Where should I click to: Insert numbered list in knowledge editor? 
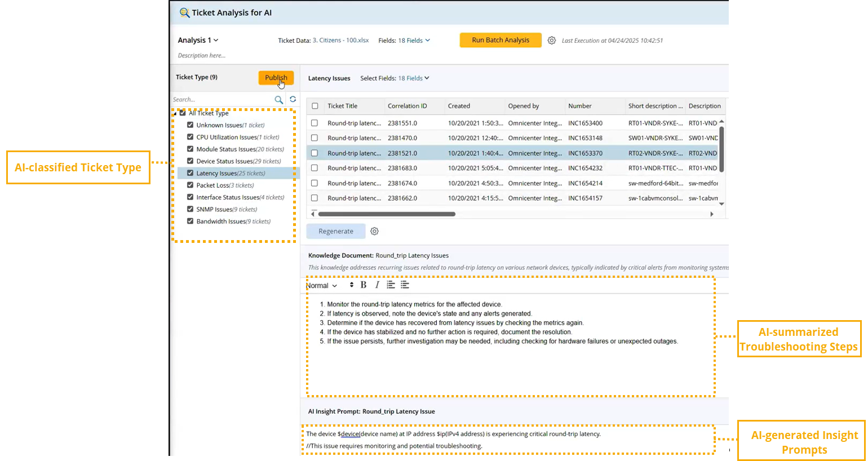[x=391, y=285]
